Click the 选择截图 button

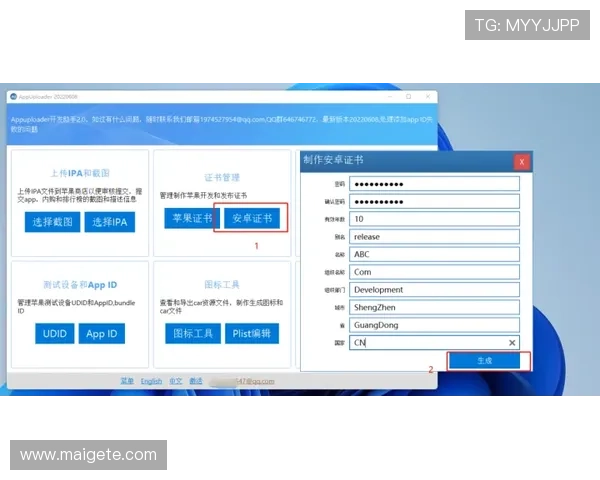[52, 222]
